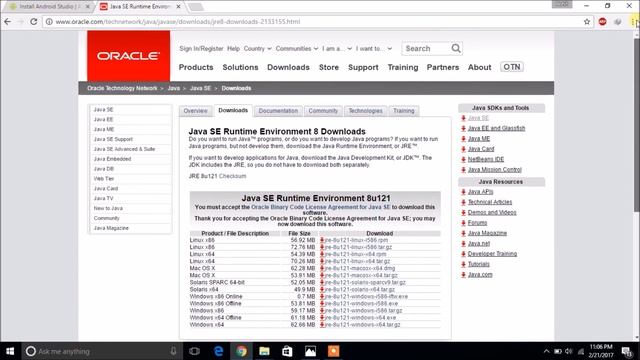Open Photos app from taskbar

click(x=310, y=351)
